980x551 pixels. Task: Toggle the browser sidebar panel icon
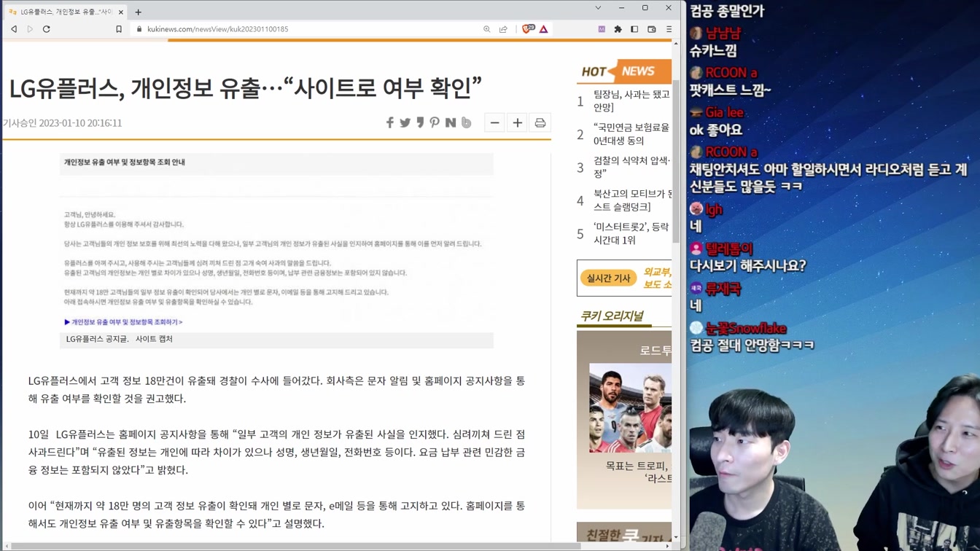coord(634,29)
